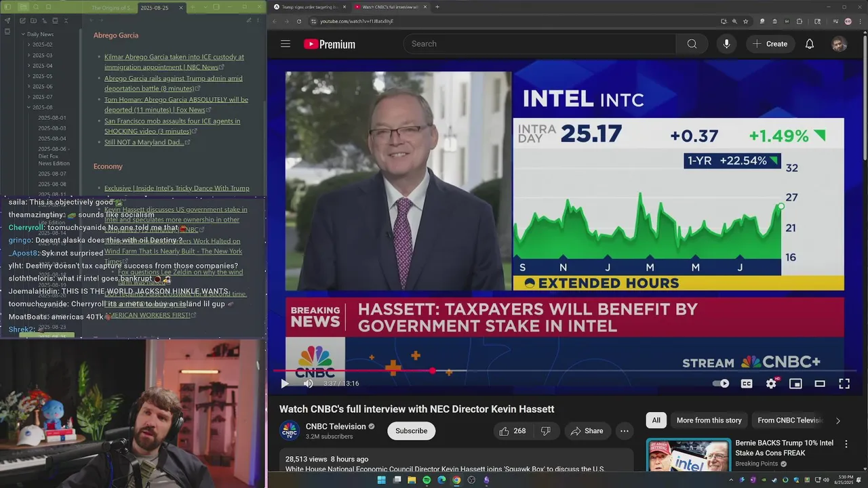Dislike the CNBC video

pos(546,431)
